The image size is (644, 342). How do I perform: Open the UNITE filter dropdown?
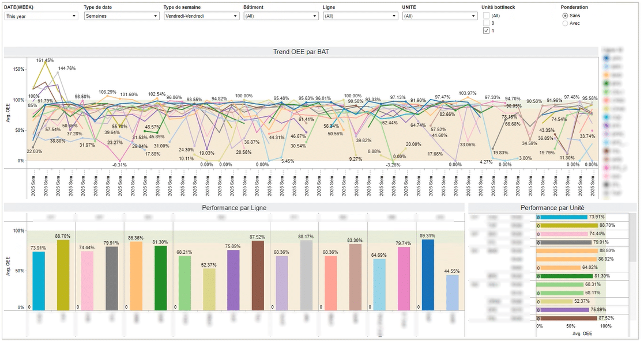439,16
